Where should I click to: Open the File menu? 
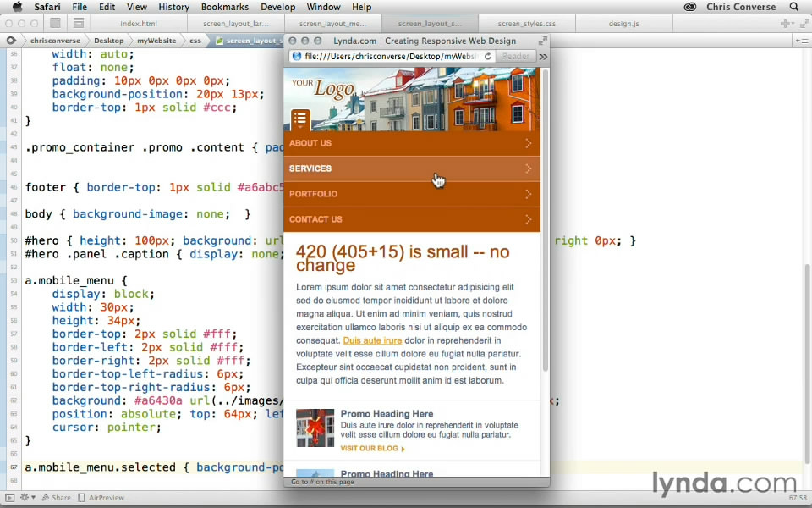[x=80, y=7]
